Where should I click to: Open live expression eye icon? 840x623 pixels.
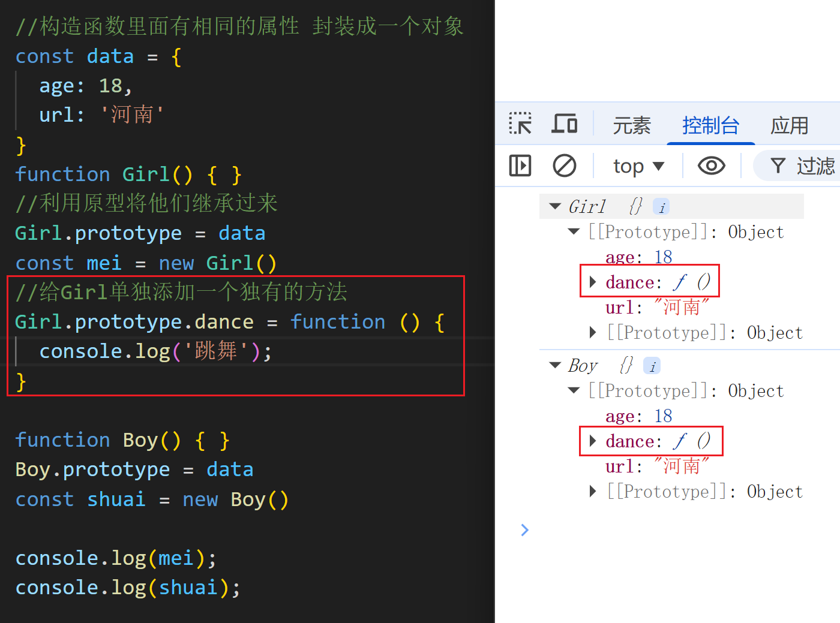[712, 165]
